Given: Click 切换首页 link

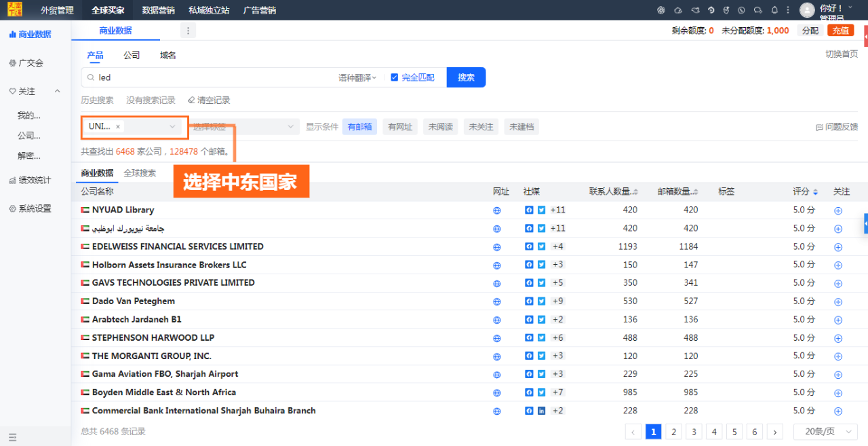Looking at the screenshot, I should 842,54.
